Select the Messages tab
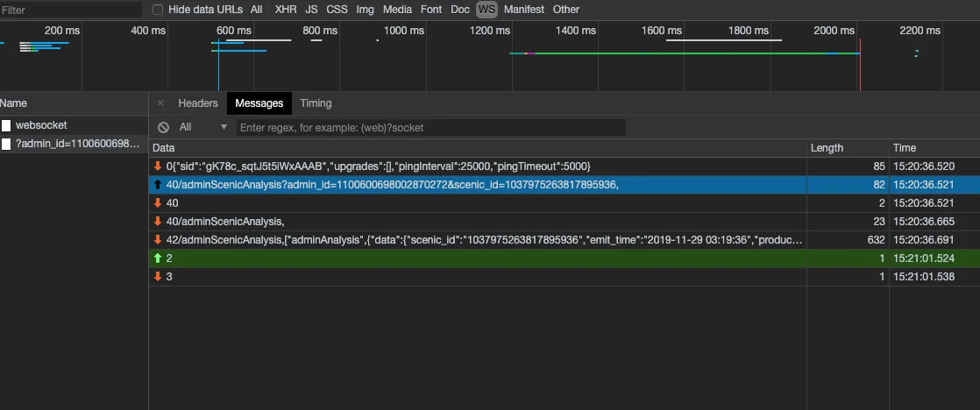Image resolution: width=980 pixels, height=410 pixels. coord(259,103)
